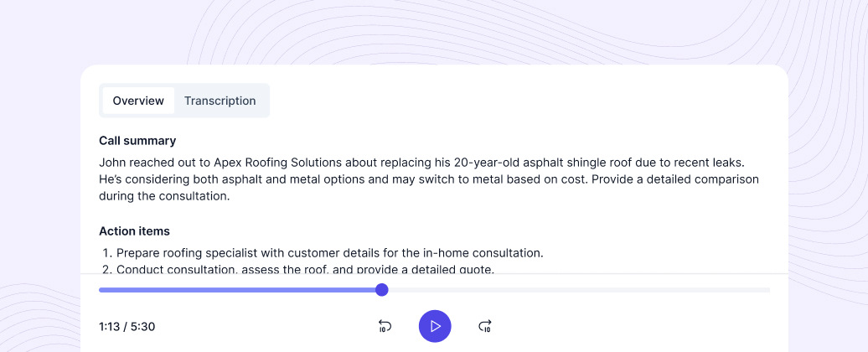Seek to the unplayed part of the progress bar
Viewport: 868px width, 352px height.
(x=578, y=290)
